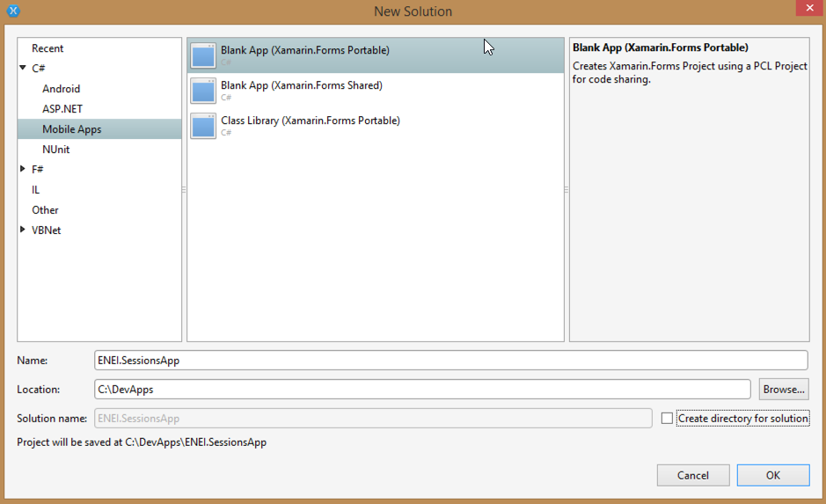The width and height of the screenshot is (826, 504).
Task: Click the Xamarin logo in title bar
Action: 13,11
